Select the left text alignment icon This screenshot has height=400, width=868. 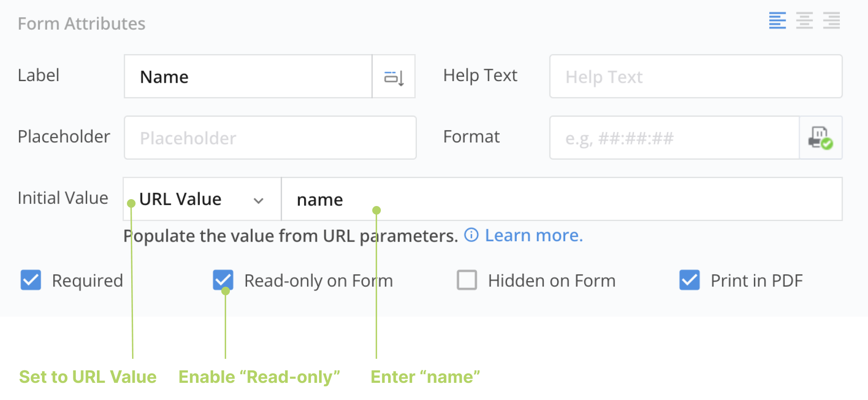[x=777, y=21]
